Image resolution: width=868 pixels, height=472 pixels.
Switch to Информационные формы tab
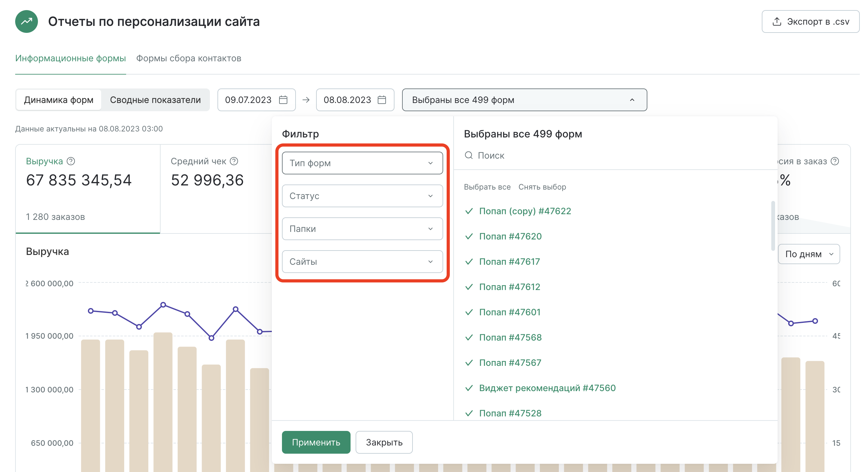(x=70, y=58)
